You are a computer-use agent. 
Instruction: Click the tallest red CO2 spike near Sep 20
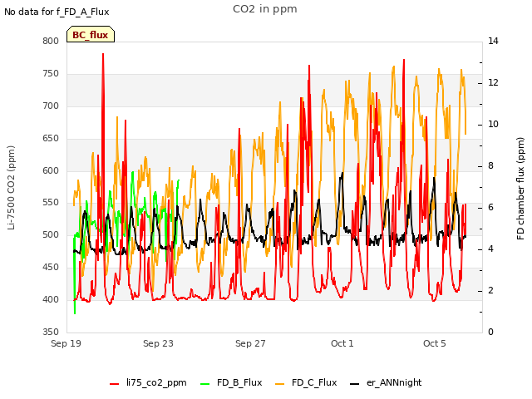(103, 54)
